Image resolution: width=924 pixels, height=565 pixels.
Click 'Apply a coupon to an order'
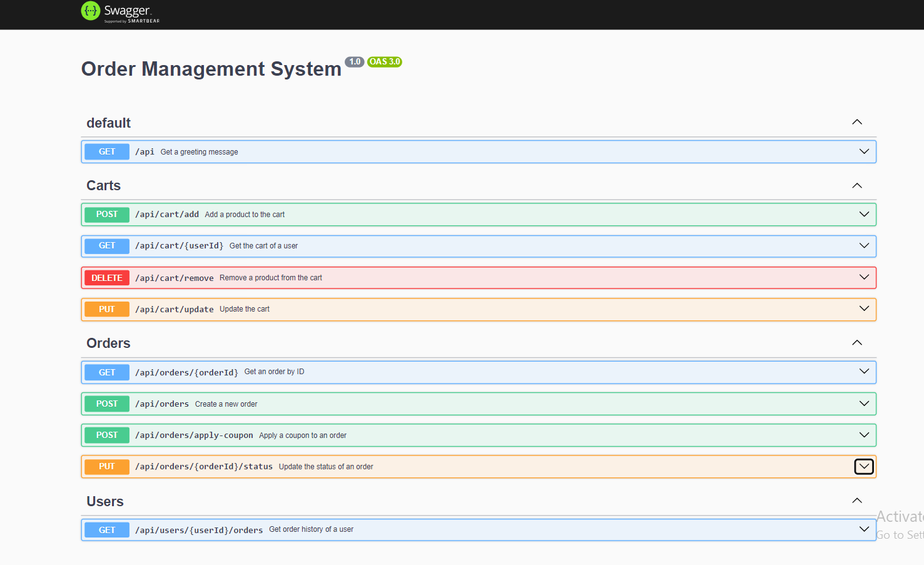(303, 435)
